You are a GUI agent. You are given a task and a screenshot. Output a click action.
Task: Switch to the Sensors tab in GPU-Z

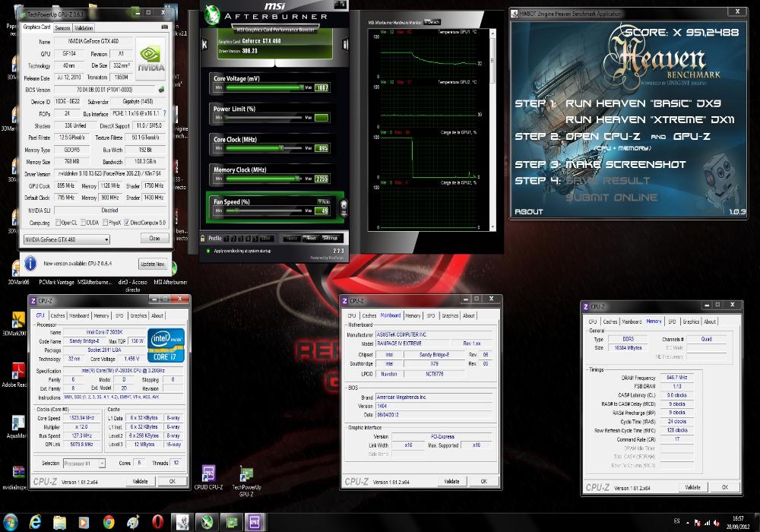(x=62, y=28)
